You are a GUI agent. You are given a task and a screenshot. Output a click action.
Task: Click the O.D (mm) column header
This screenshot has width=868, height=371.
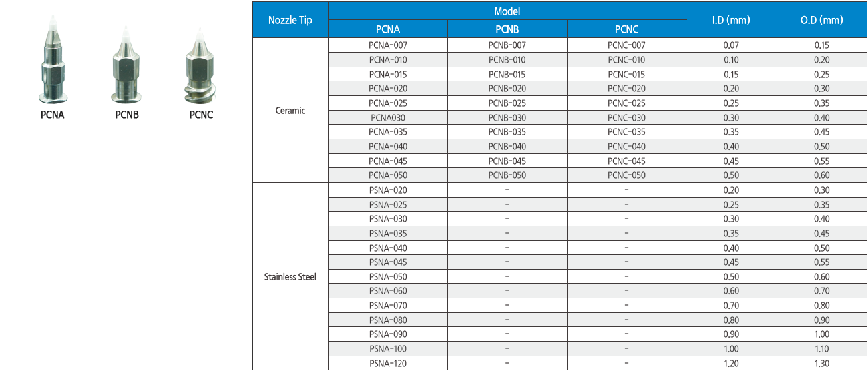(821, 20)
